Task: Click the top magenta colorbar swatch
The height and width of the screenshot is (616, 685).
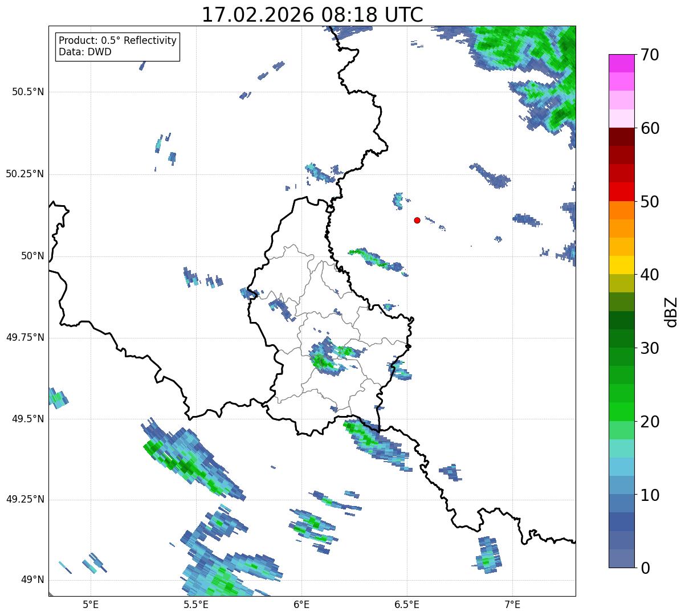Action: click(x=621, y=64)
